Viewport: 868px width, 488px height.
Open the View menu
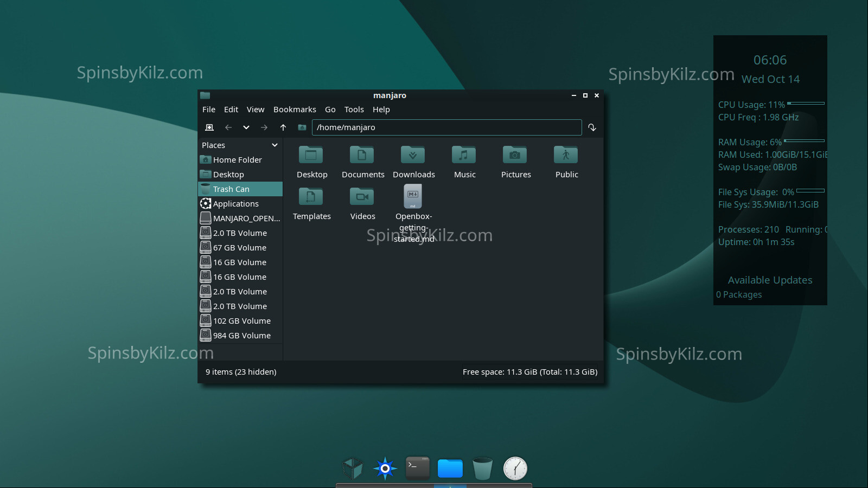click(x=256, y=110)
